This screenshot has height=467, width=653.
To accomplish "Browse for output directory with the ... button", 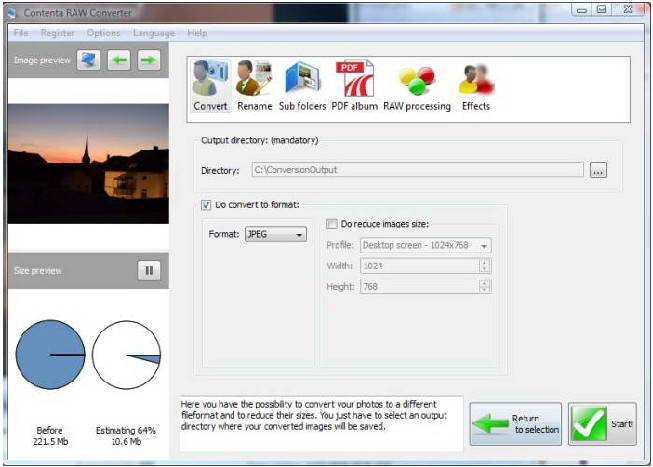I will [598, 170].
